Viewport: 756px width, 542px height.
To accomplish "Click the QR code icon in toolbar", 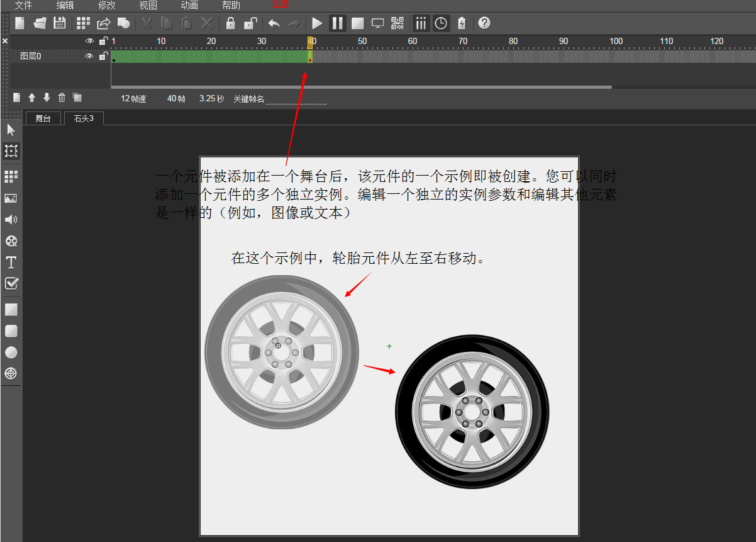I will pos(397,23).
